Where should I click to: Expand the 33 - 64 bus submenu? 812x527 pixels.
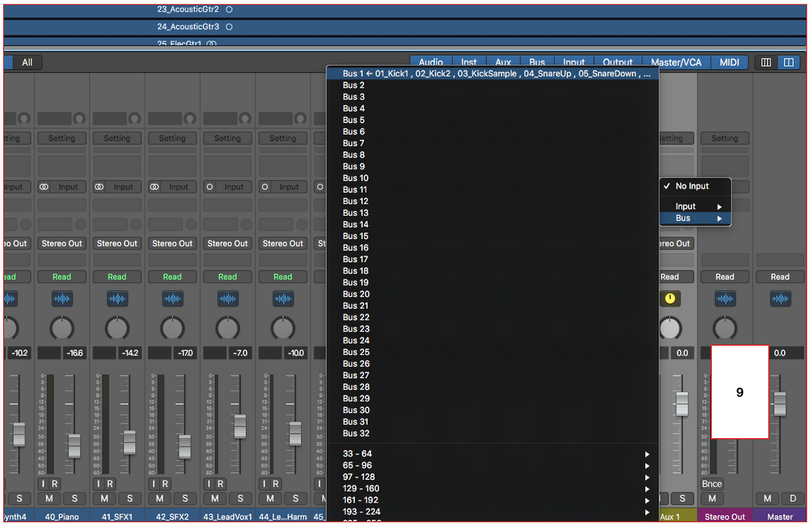pyautogui.click(x=493, y=454)
